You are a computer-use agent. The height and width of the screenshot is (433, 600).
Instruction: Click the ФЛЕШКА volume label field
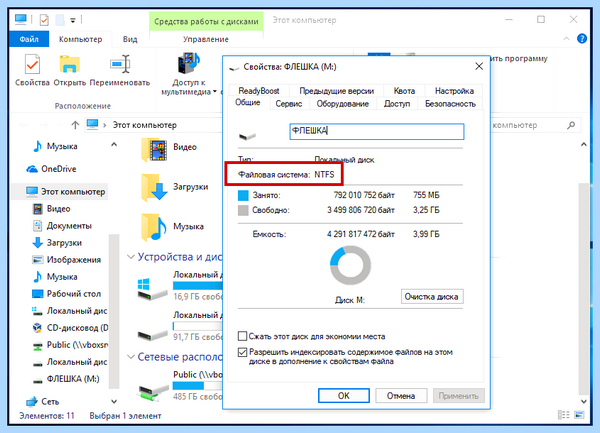point(377,131)
